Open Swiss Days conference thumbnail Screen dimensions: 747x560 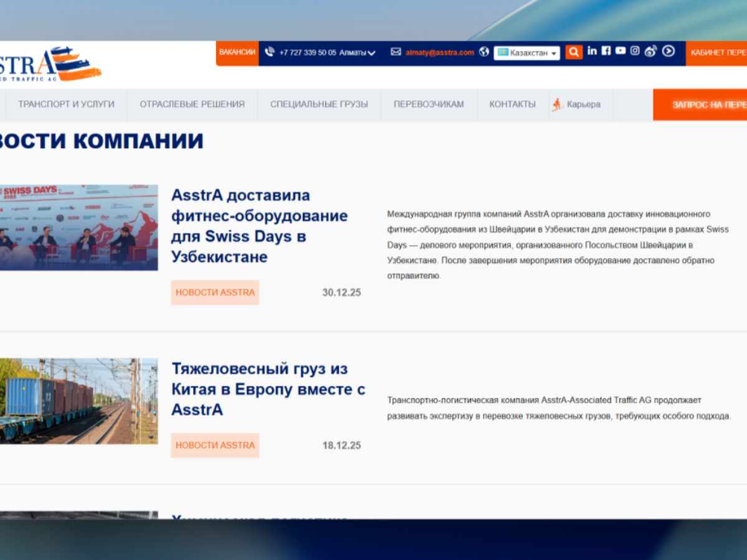click(x=79, y=227)
